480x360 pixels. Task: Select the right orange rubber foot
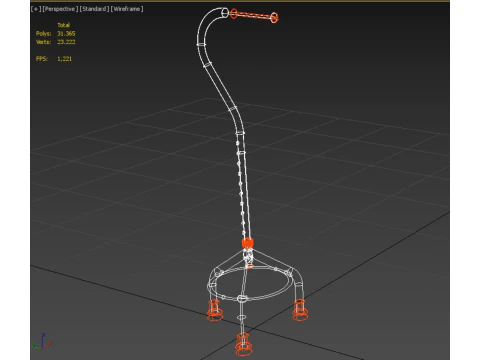pos(300,310)
